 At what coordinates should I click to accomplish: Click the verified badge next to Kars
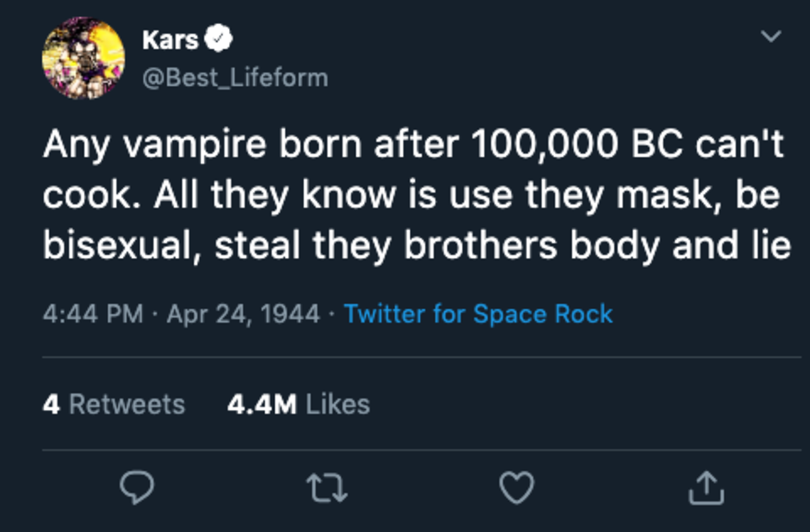coord(219,41)
